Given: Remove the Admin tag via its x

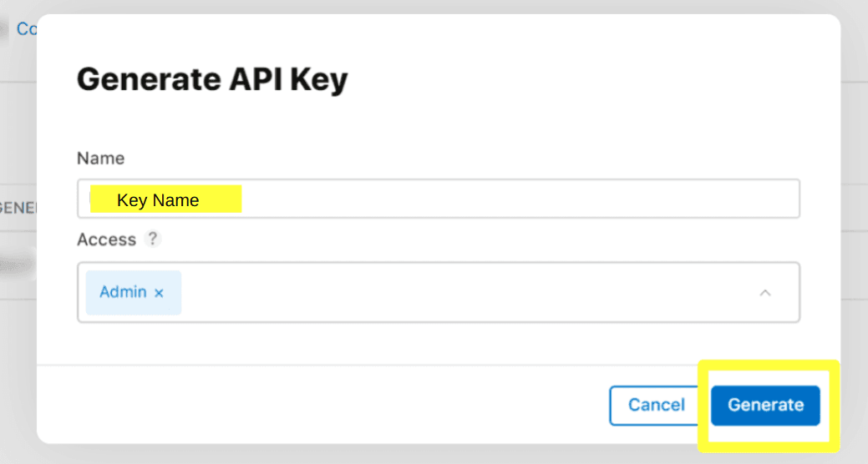Looking at the screenshot, I should point(159,293).
